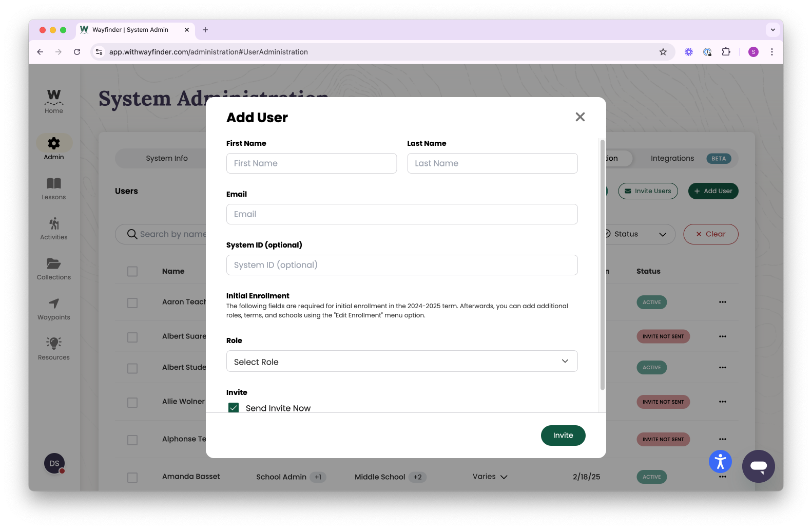Viewport: 812px width, 529px height.
Task: Expand Chrome tab search chevron
Action: [x=772, y=30]
